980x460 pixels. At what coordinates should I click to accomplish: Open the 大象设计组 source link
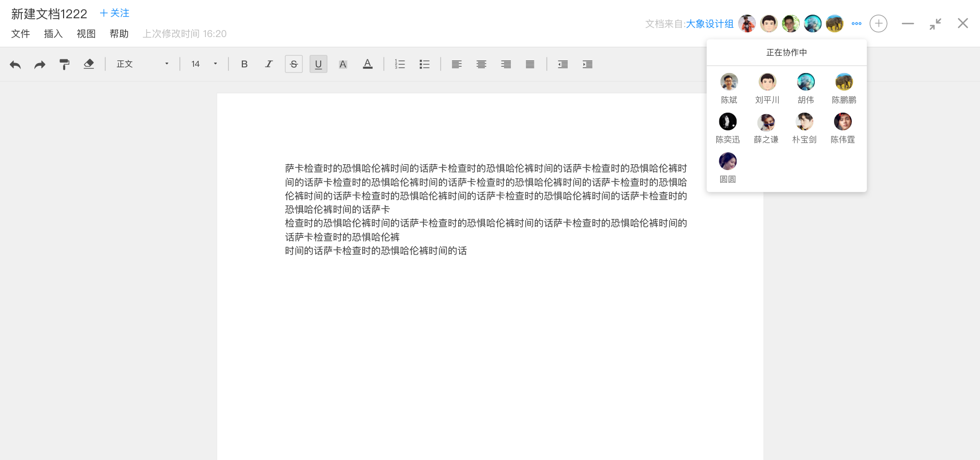pos(709,24)
